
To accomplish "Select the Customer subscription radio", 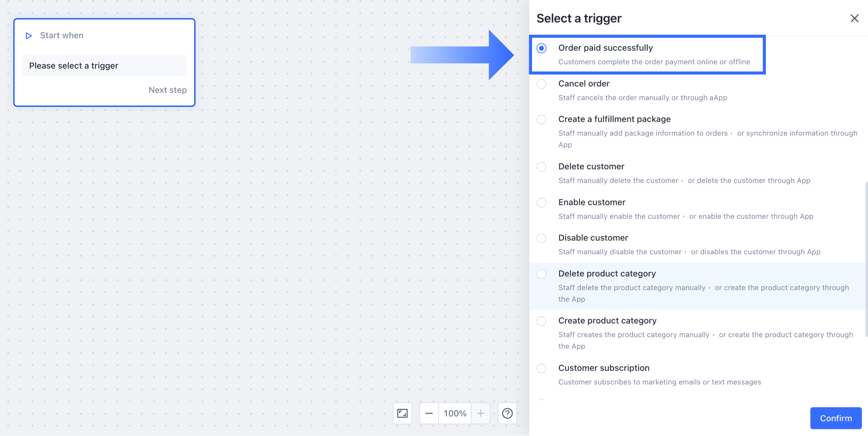I will click(541, 368).
